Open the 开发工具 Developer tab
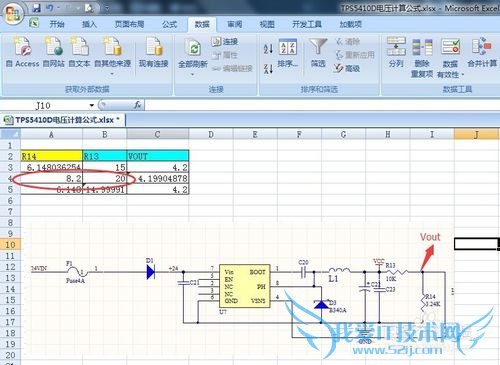This screenshot has width=500, height=365. point(307,24)
